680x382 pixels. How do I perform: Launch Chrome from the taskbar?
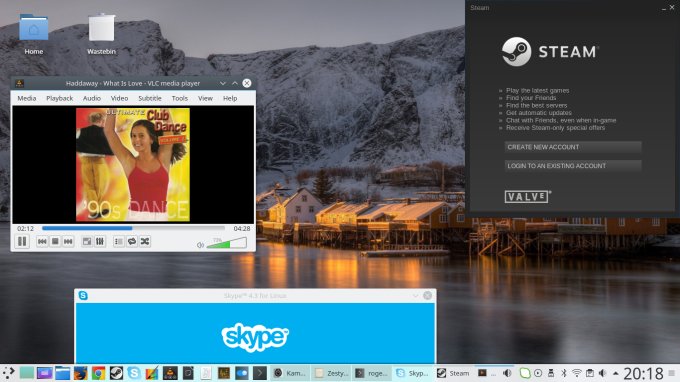point(98,373)
